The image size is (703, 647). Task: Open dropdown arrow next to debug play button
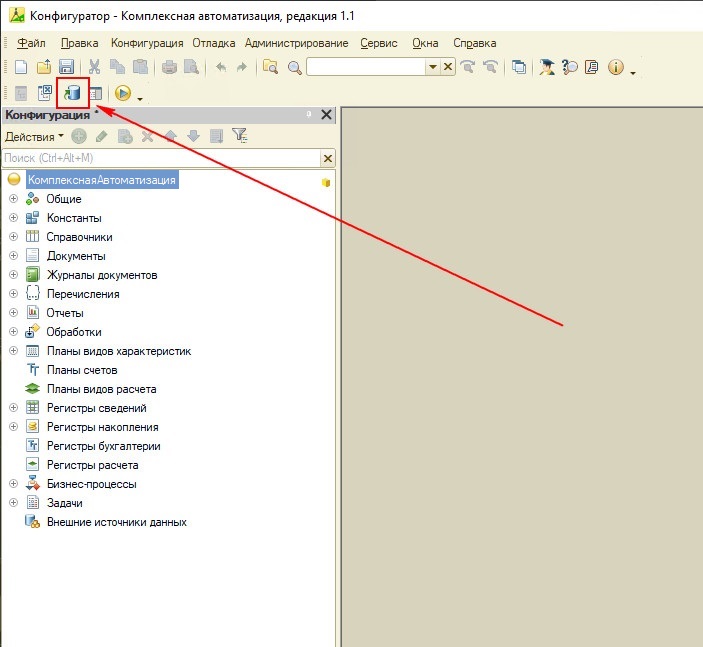click(x=140, y=99)
